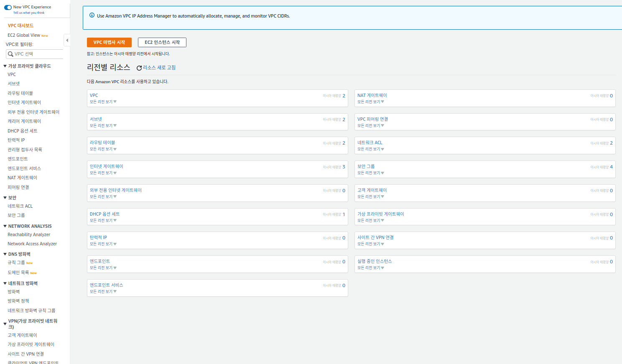Toggle the New VPC Experience switch
The width and height of the screenshot is (622, 364).
pos(8,8)
